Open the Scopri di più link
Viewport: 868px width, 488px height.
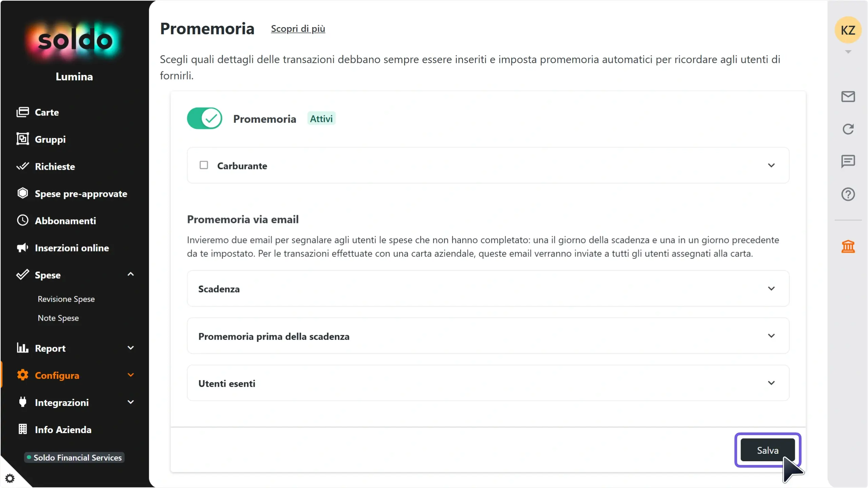point(298,28)
